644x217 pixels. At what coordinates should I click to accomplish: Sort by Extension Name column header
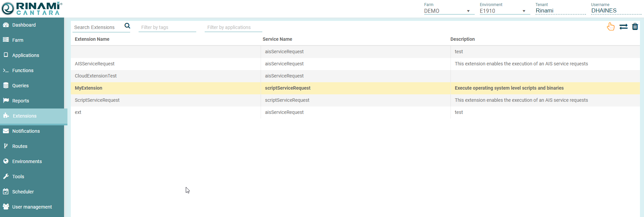[92, 39]
